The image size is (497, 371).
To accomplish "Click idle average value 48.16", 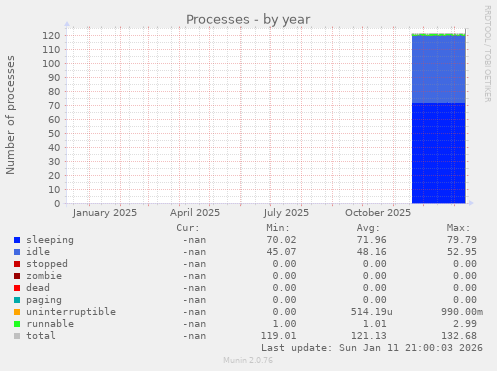I will click(372, 252).
